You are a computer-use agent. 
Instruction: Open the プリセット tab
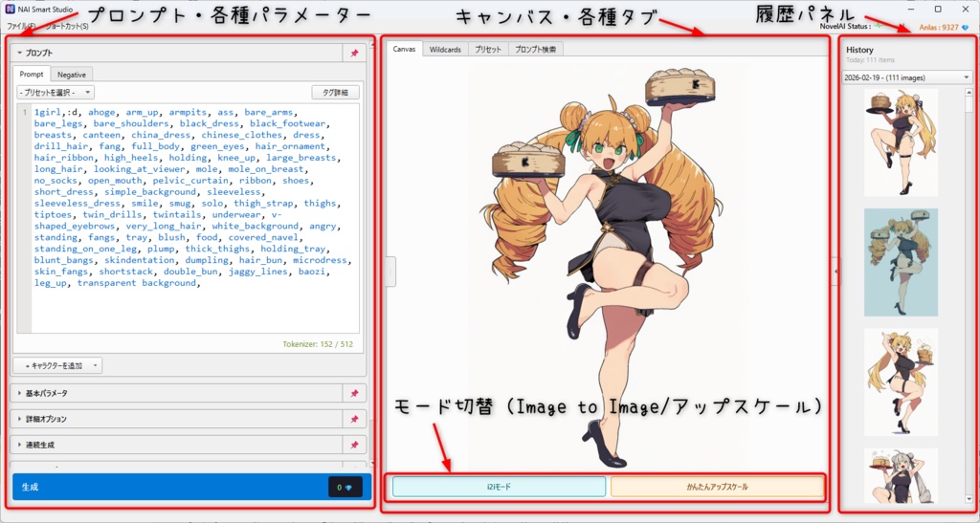[x=487, y=50]
